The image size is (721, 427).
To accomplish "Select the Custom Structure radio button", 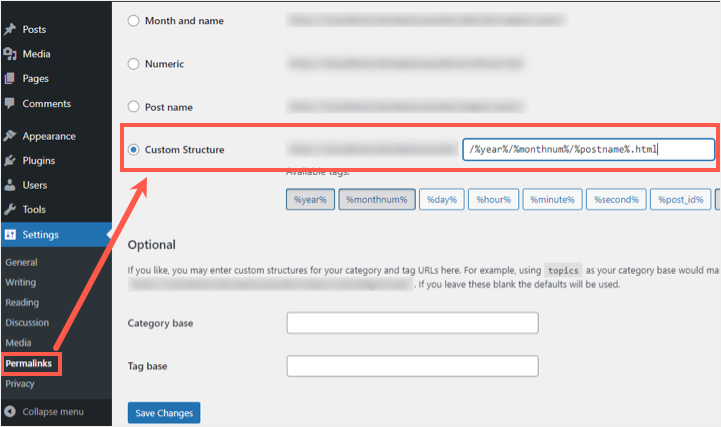I will click(x=133, y=149).
